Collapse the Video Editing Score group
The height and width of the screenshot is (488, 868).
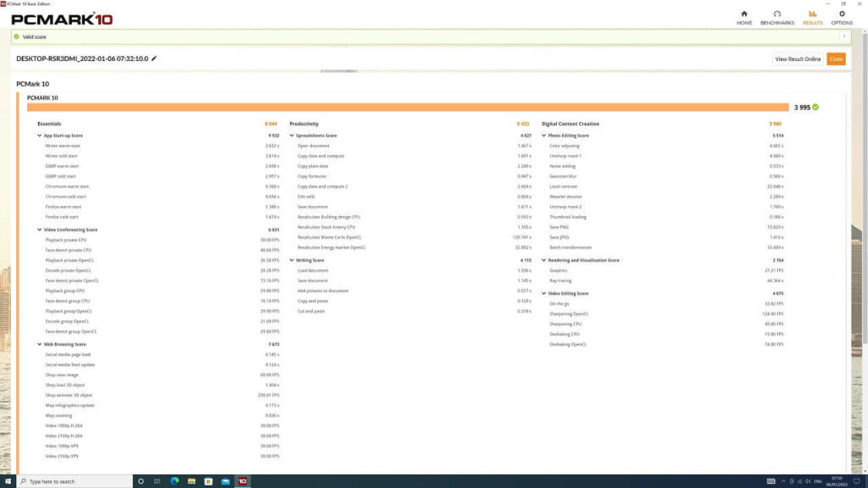543,293
